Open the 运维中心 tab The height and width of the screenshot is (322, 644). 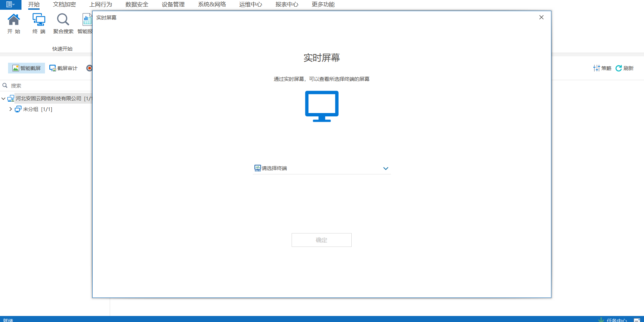[x=251, y=4]
